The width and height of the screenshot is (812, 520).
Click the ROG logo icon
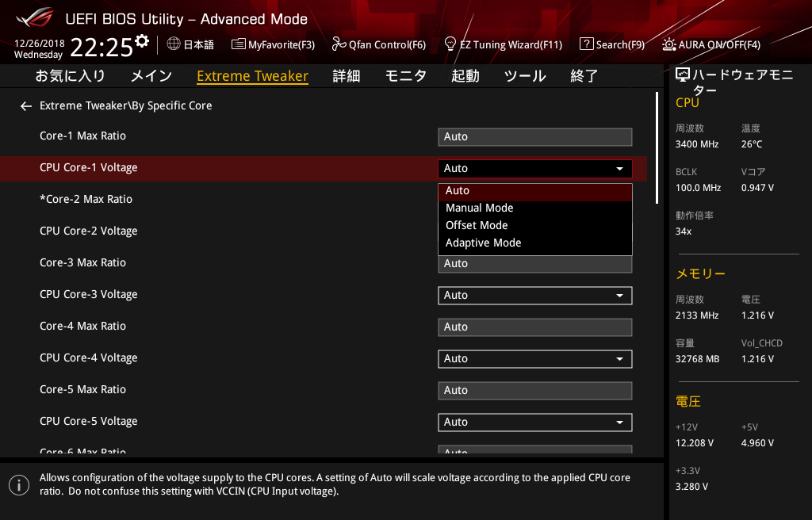tap(35, 17)
